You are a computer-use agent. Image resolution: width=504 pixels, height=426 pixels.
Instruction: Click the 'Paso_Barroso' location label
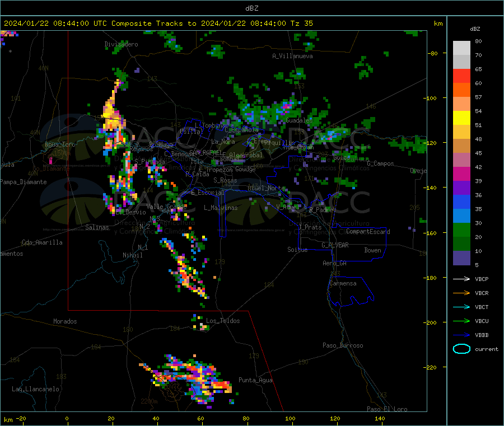(343, 346)
